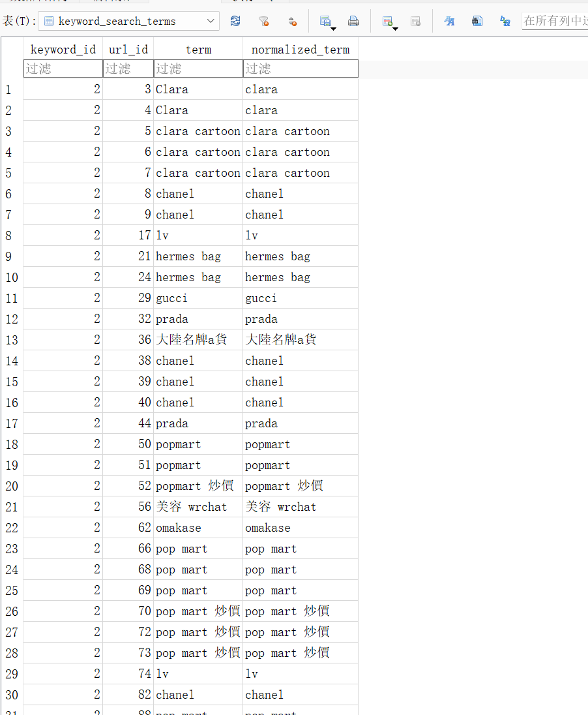Expand the save table export dropdown

[x=333, y=28]
